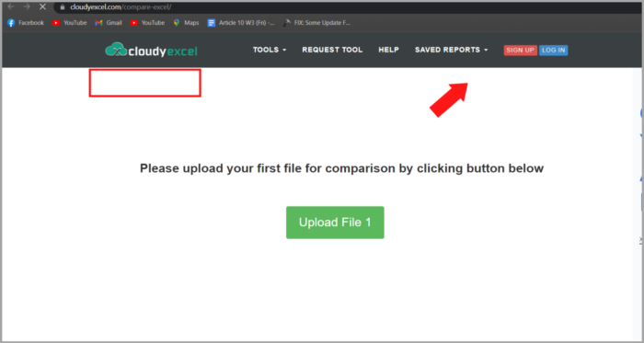Image resolution: width=644 pixels, height=343 pixels.
Task: Go back in browser history
Action: 11,7
